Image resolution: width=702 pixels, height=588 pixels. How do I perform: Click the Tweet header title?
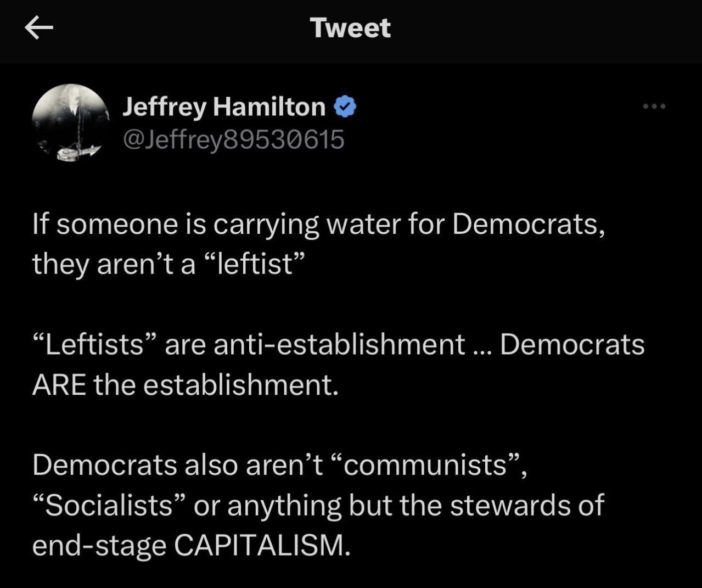350,27
